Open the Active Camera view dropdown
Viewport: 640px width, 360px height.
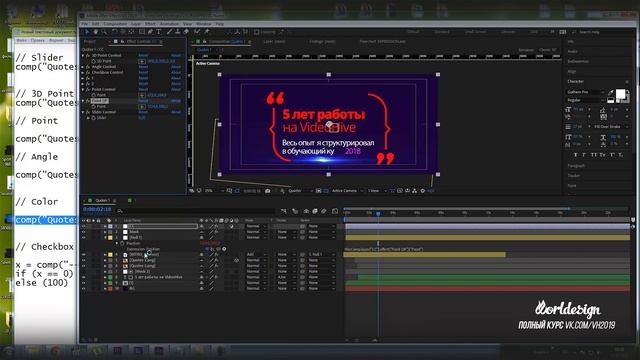(347, 191)
